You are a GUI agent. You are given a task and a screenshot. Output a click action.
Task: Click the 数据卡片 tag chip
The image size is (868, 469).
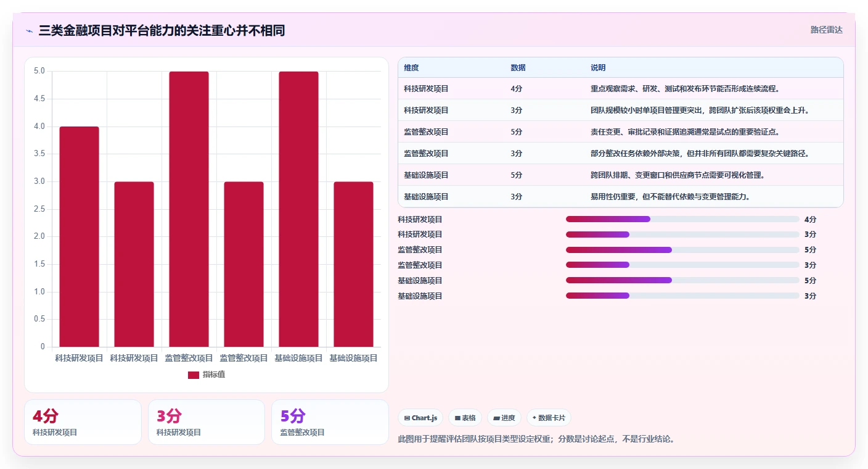coord(549,418)
